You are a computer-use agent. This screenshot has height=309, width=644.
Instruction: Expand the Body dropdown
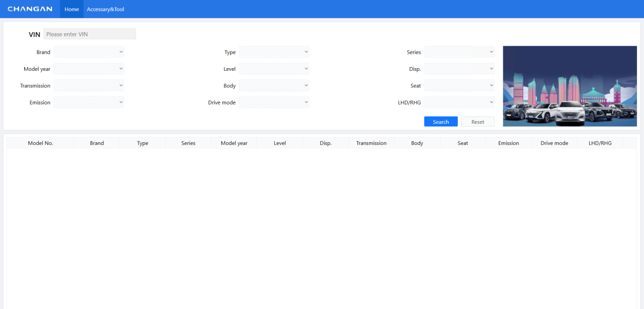(x=274, y=86)
